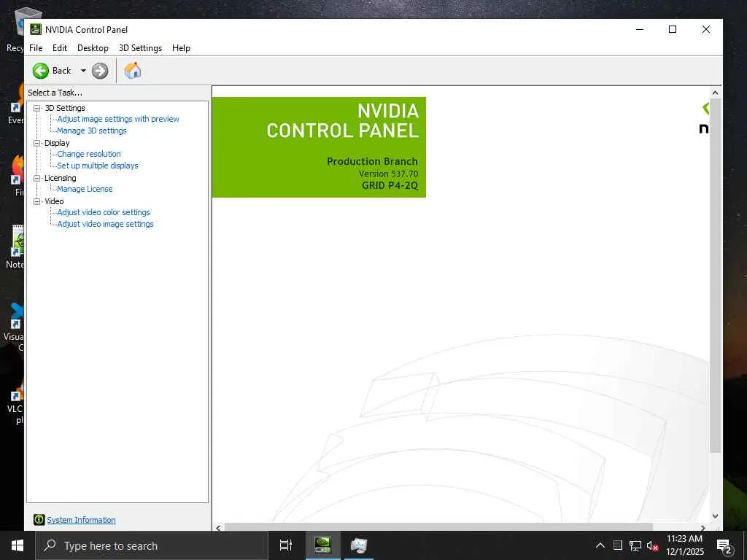
Task: Show hidden system tray icons
Action: point(600,545)
